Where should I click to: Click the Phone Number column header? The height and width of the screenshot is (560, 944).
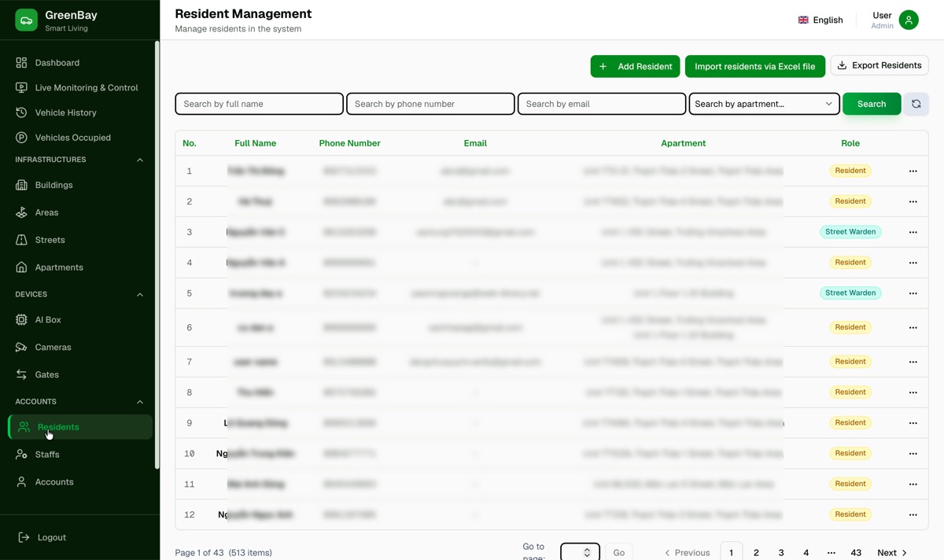(x=350, y=143)
